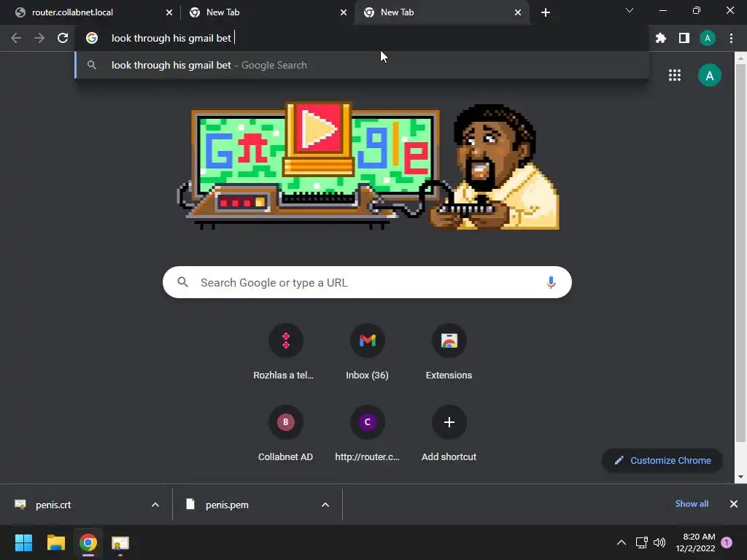
Task: Toggle the Chrome side panel icon
Action: 684,38
